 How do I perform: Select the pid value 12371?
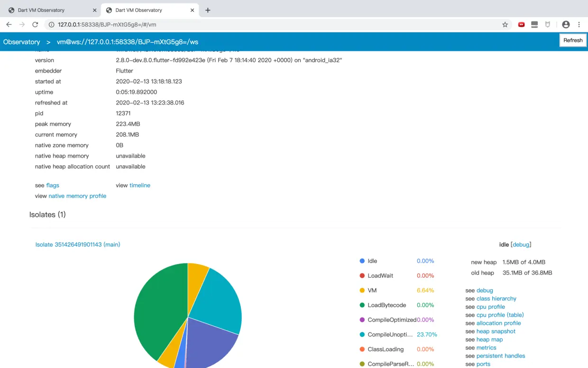123,113
